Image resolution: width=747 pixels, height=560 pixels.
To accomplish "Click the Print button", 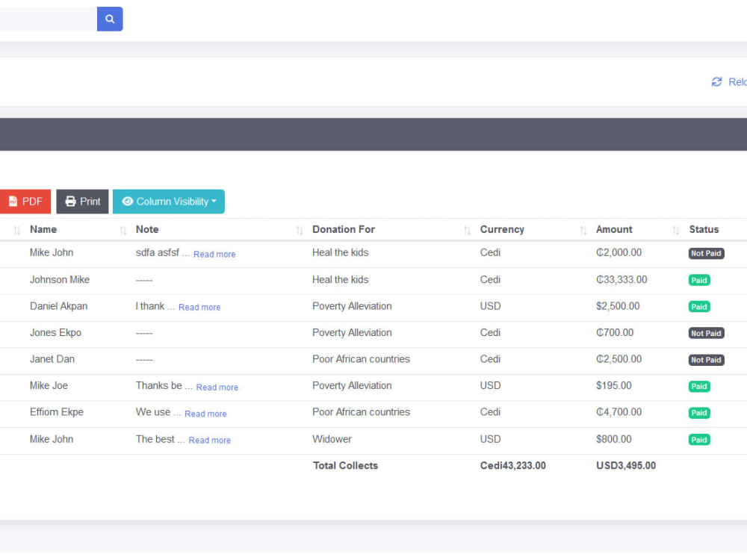I will tap(82, 202).
